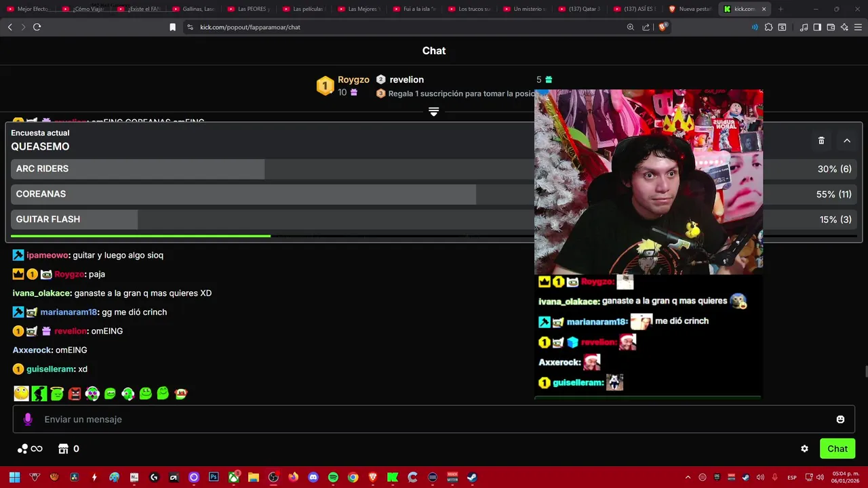The width and height of the screenshot is (868, 488).
Task: Open Windows Start menu
Action: (x=14, y=477)
